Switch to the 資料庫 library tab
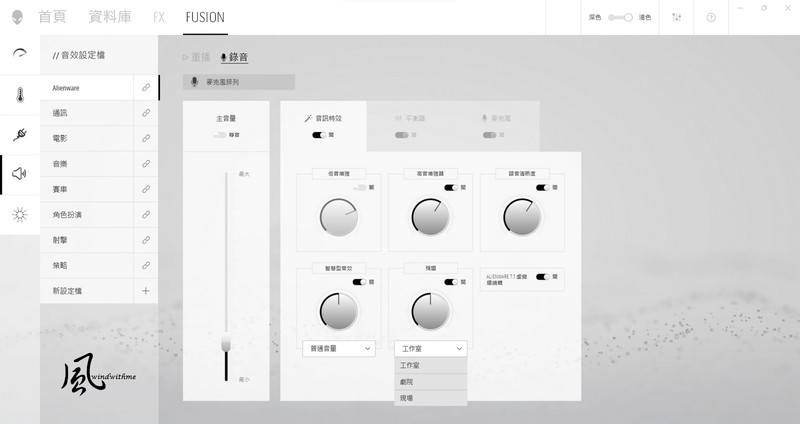This screenshot has width=800, height=424. pyautogui.click(x=110, y=17)
